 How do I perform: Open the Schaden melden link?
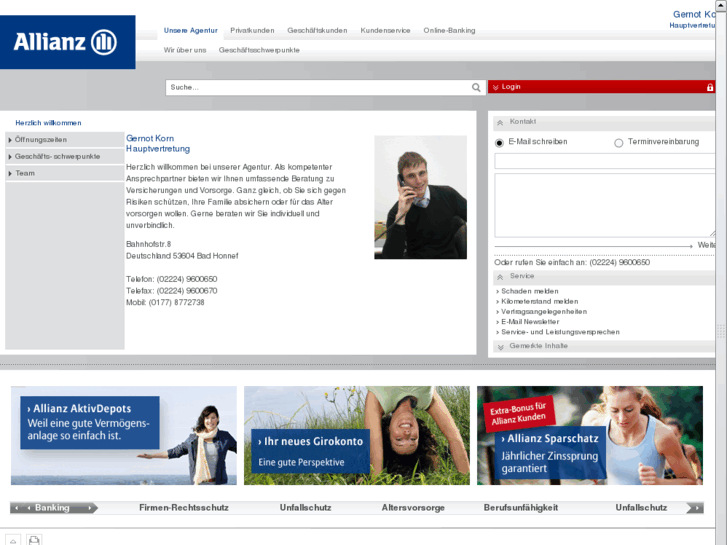[529, 291]
